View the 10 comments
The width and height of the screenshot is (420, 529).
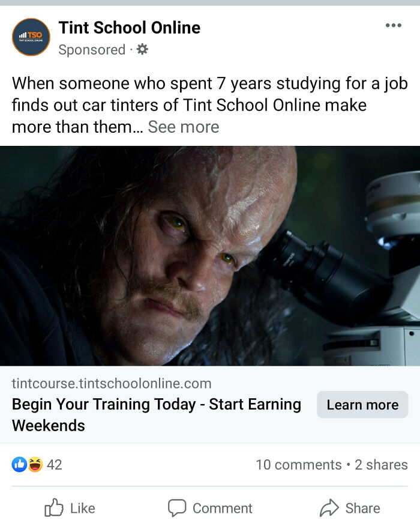point(299,465)
